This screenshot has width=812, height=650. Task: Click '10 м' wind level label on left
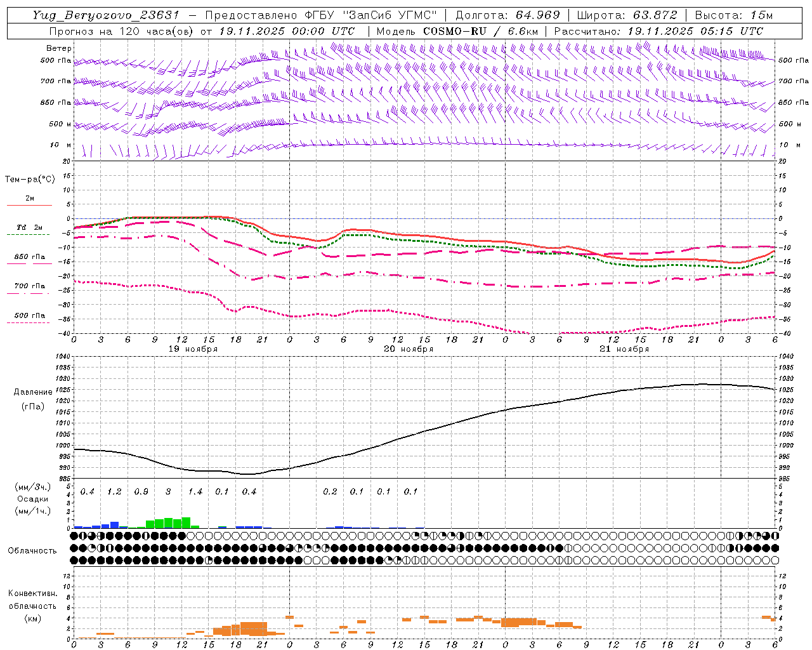point(61,145)
